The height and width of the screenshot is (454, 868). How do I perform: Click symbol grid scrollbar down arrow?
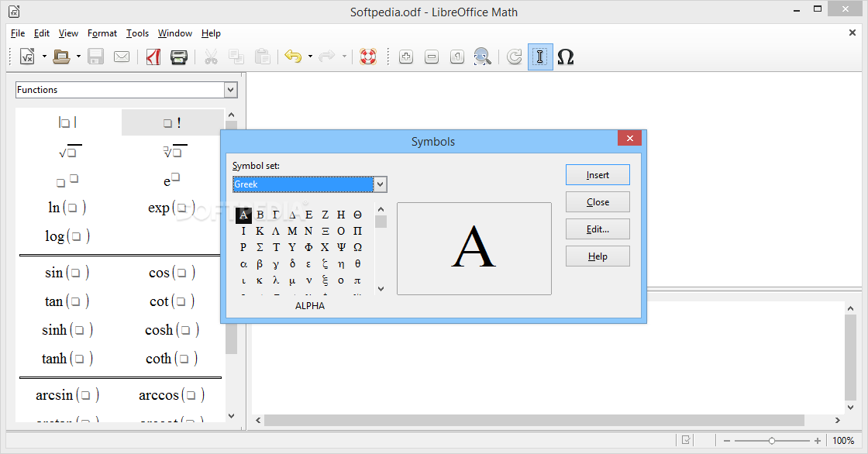[x=381, y=288]
